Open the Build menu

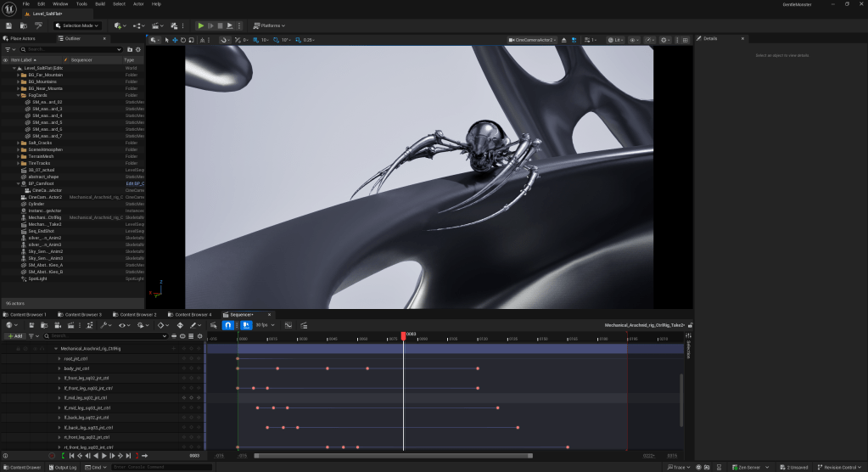pos(101,3)
